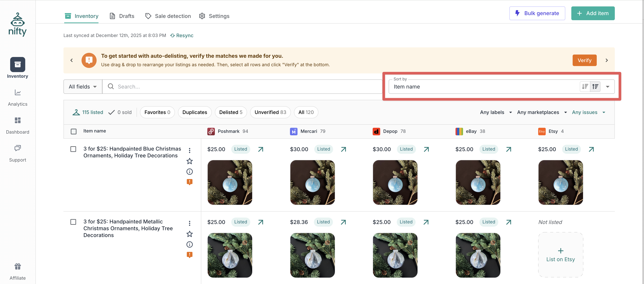
Task: Open the Any marketplaces filter dropdown
Action: click(x=542, y=112)
